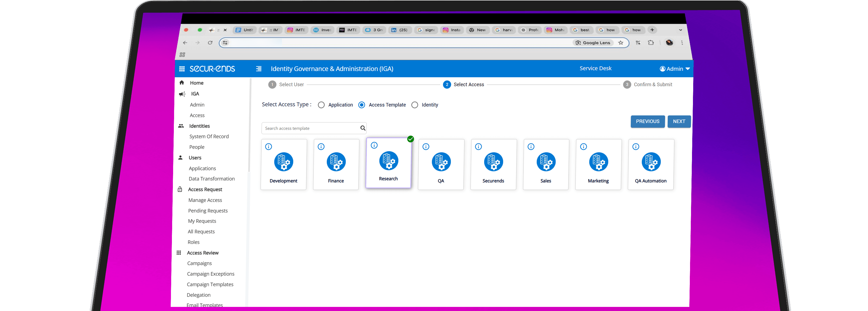Switch to the (25) LinkedIn browser tab
868x311 pixels.
400,30
